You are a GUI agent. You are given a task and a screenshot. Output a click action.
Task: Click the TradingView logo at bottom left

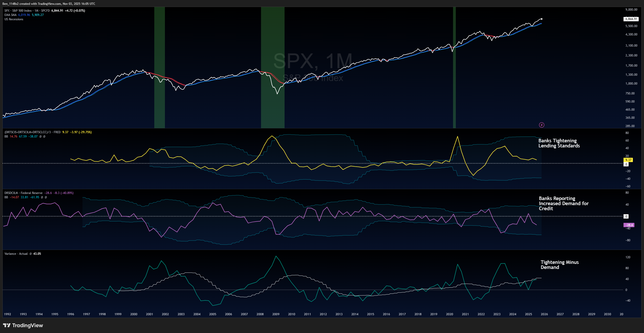pos(23,325)
